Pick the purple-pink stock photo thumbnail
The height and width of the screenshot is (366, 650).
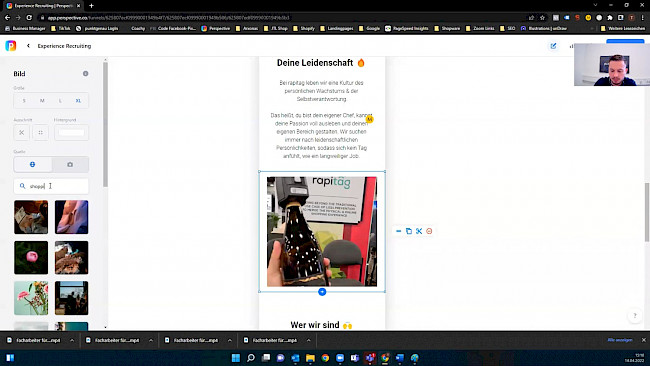[71, 217]
